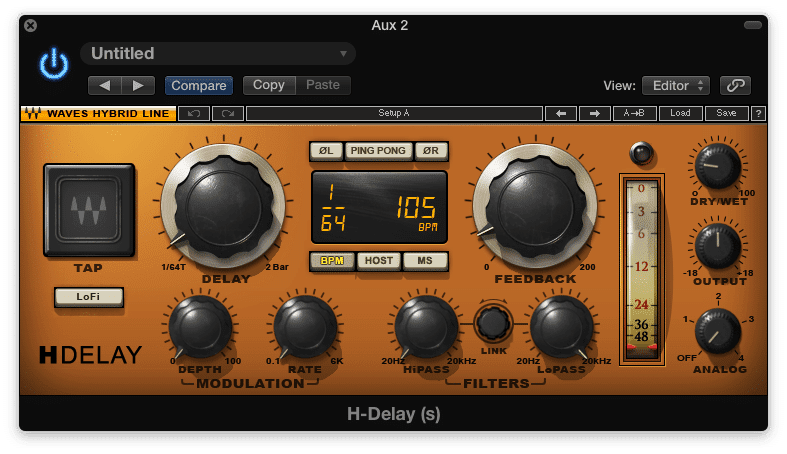
Task: Toggle the filter LINK button
Action: coord(493,324)
